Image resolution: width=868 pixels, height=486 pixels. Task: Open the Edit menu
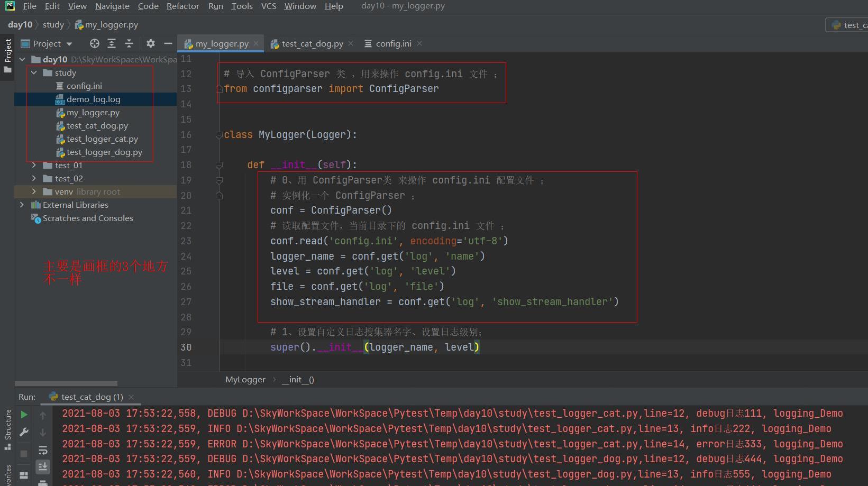point(52,6)
